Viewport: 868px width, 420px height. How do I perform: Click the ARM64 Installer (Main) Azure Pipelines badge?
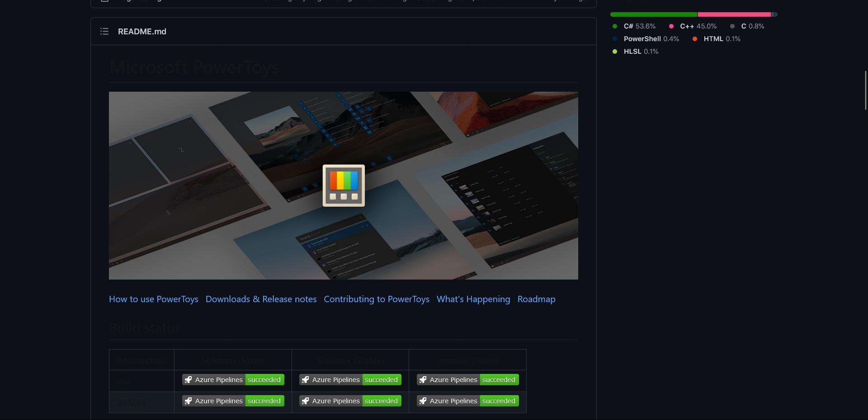467,401
